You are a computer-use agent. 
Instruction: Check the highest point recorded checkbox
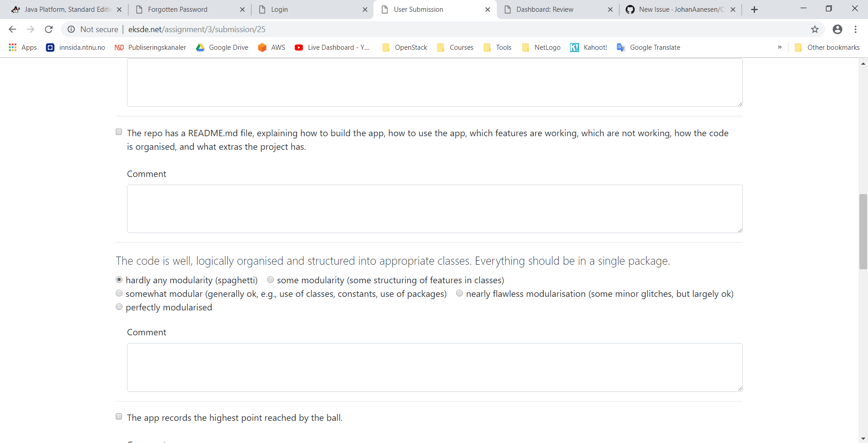[x=119, y=416]
